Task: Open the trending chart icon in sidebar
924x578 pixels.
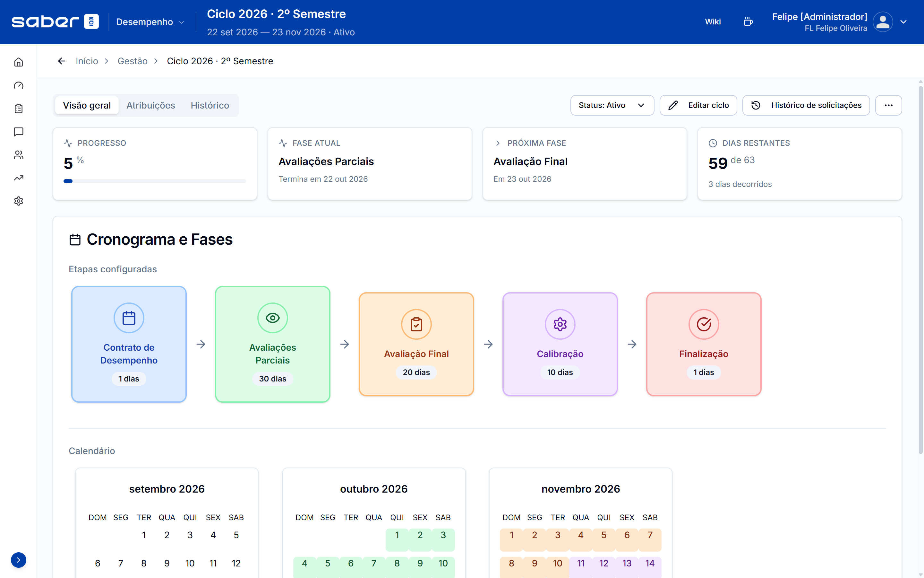Action: point(18,178)
